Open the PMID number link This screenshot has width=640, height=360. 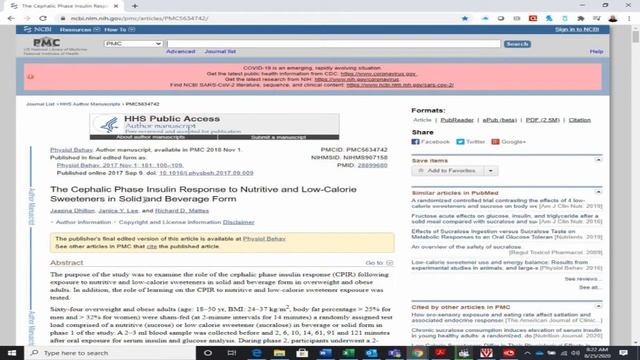(x=372, y=165)
